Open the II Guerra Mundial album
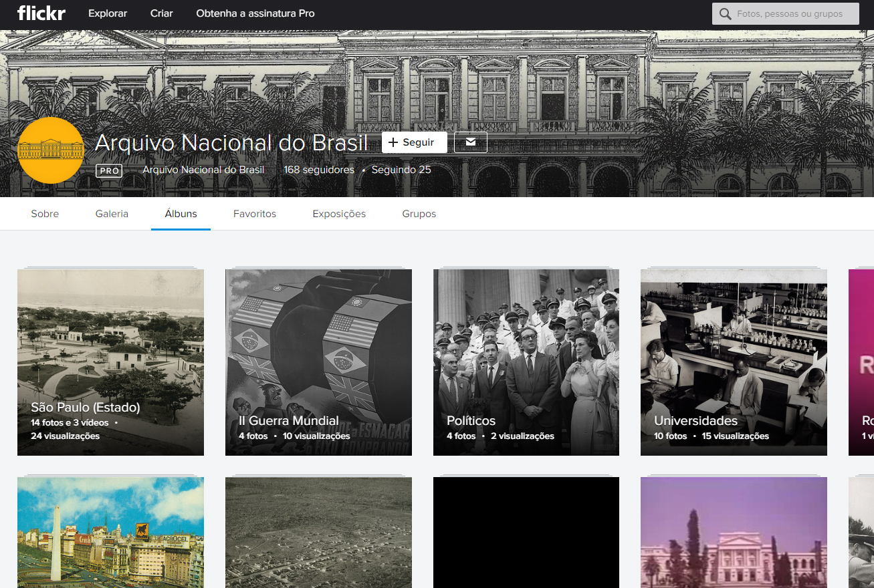This screenshot has width=874, height=588. click(x=318, y=361)
